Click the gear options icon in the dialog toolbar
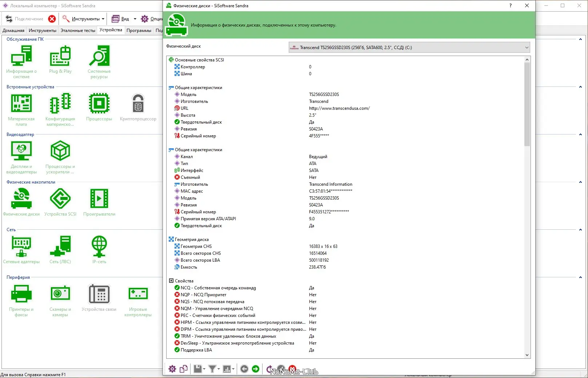This screenshot has height=378, width=588. tap(172, 369)
